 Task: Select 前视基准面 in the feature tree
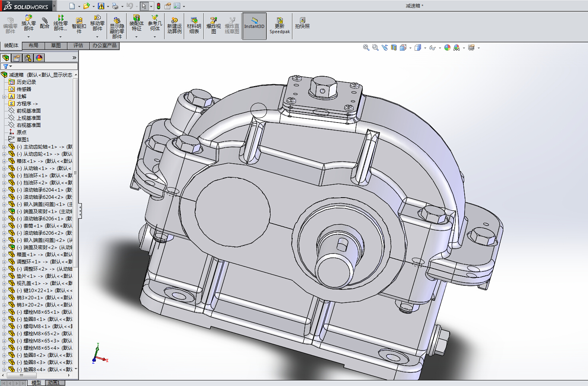tap(28, 111)
